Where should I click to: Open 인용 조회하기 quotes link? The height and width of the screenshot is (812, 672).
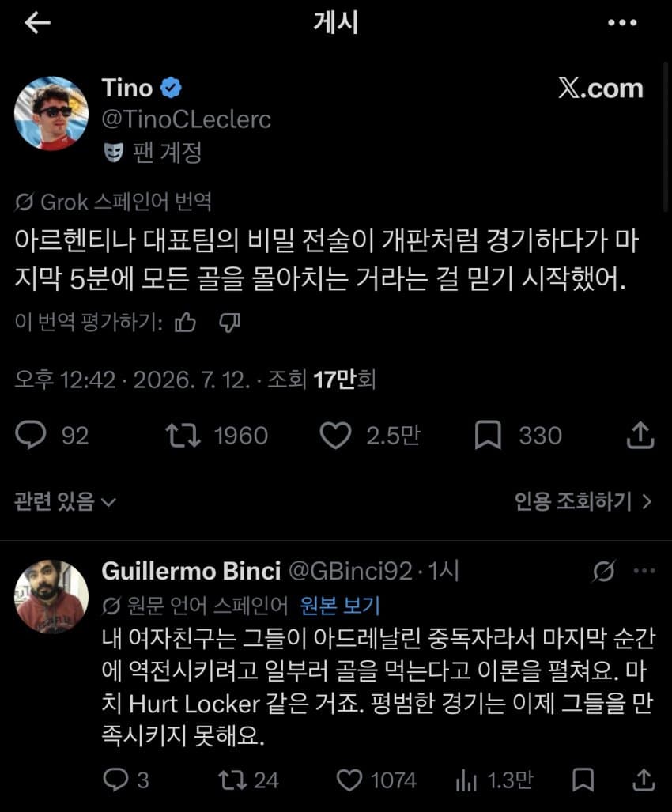(x=583, y=501)
